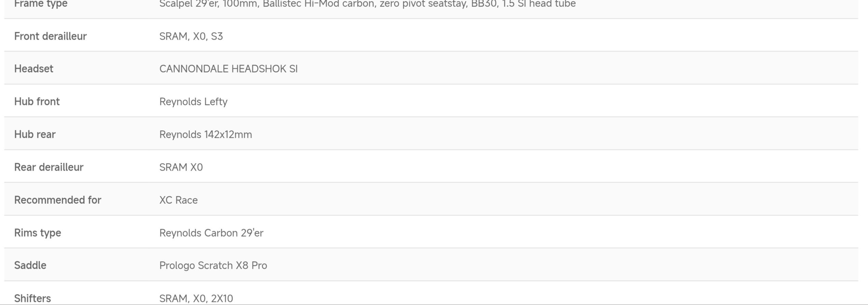Select the "XC Race" value text
Image resolution: width=868 pixels, height=305 pixels.
[x=178, y=200]
